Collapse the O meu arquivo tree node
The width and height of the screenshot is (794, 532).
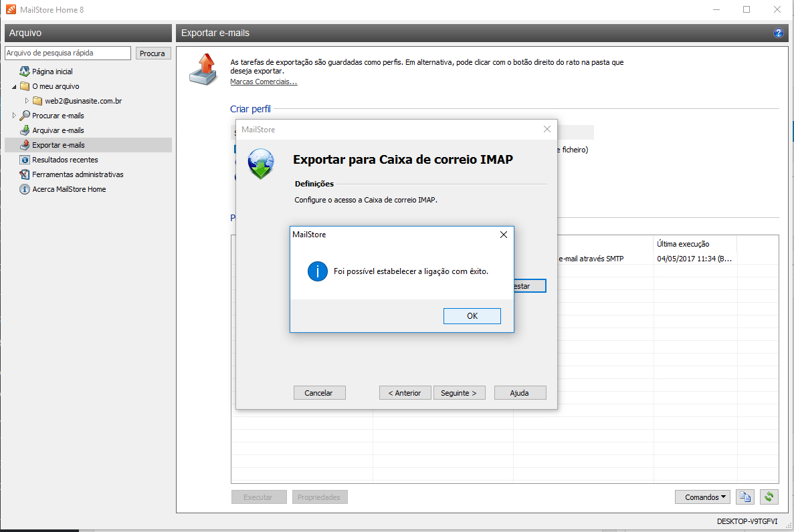(15, 87)
